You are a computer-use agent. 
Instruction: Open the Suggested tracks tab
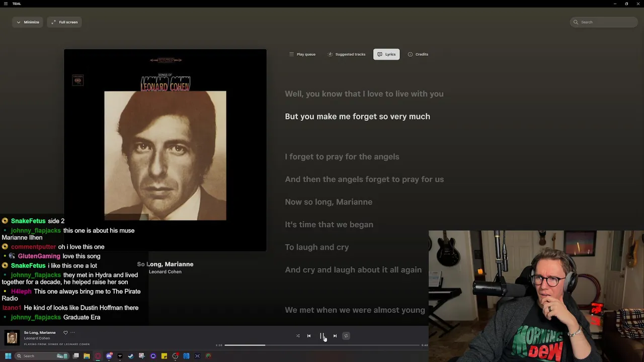pos(347,54)
